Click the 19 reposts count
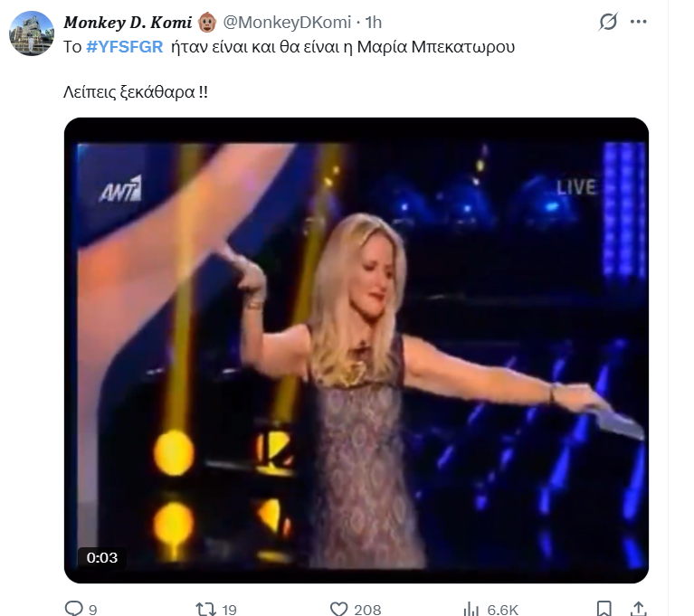Image resolution: width=694 pixels, height=616 pixels. coord(229,610)
